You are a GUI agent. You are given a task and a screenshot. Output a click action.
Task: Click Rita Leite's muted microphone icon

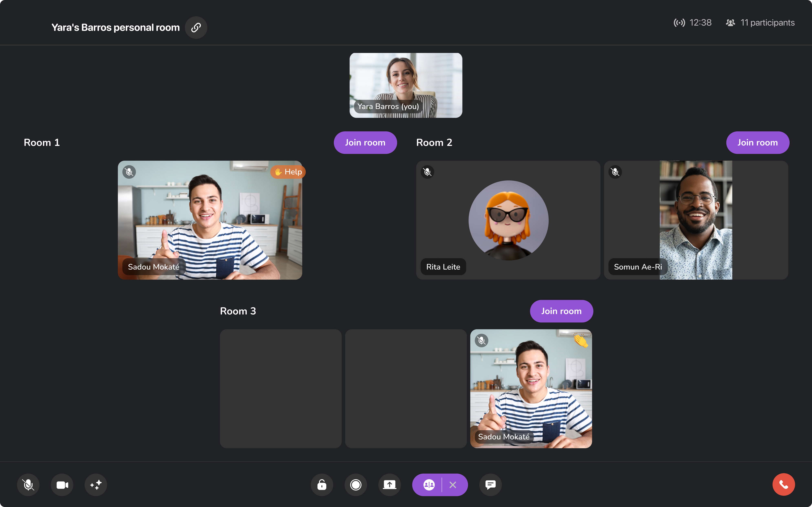pyautogui.click(x=427, y=172)
